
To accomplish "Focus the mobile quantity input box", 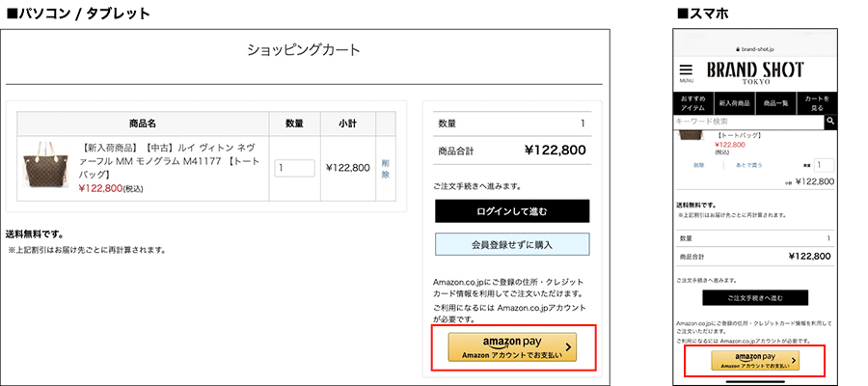I will 824,165.
